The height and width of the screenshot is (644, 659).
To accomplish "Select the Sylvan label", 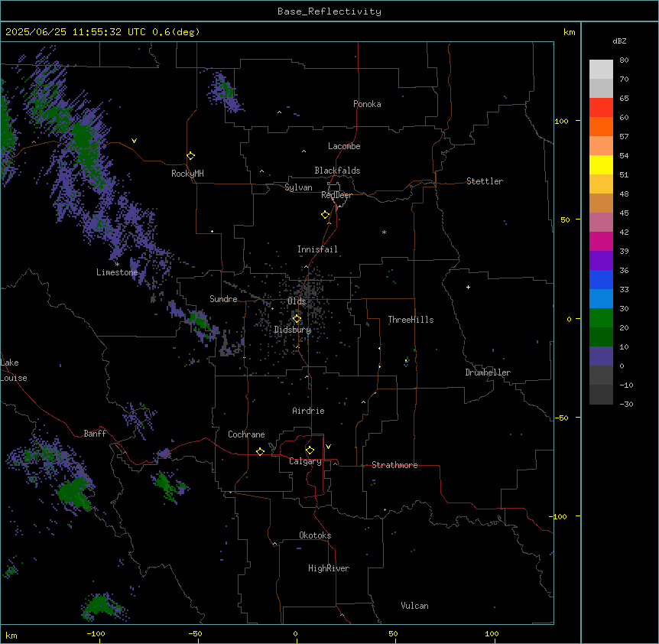I will [298, 187].
